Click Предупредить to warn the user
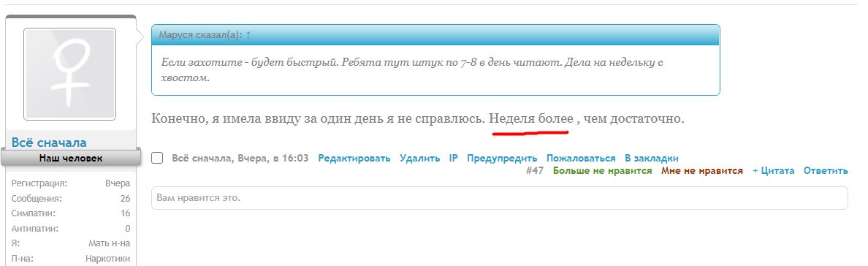This screenshot has width=868, height=266. pos(502,158)
